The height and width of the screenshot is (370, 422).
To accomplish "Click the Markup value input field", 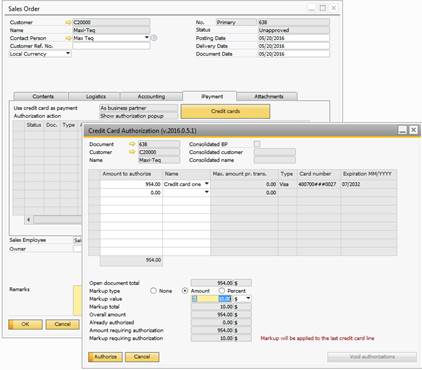I will pyautogui.click(x=211, y=299).
